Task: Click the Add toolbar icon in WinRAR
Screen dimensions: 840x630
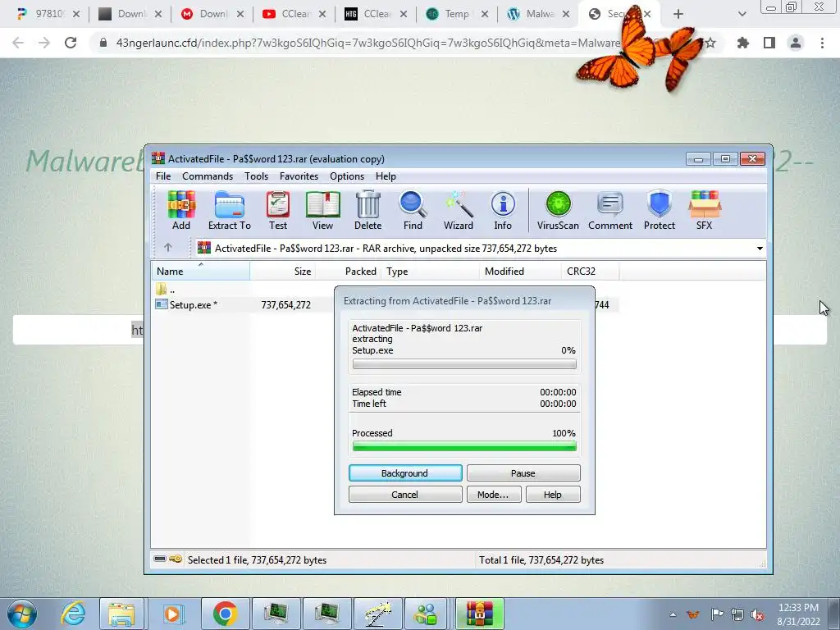Action: pyautogui.click(x=181, y=210)
